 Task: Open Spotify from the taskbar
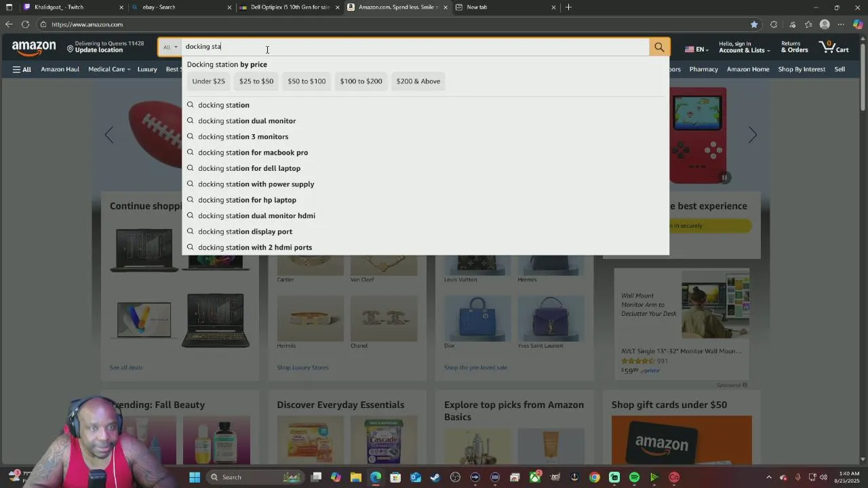click(x=634, y=477)
